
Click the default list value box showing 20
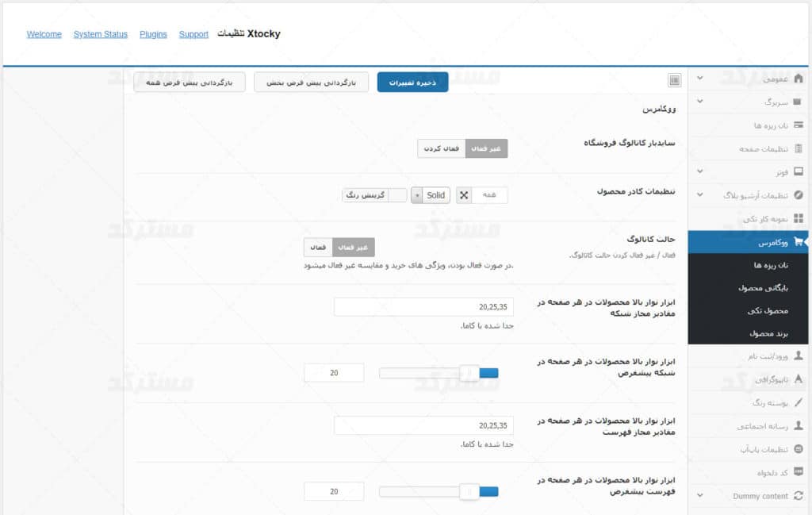click(334, 492)
